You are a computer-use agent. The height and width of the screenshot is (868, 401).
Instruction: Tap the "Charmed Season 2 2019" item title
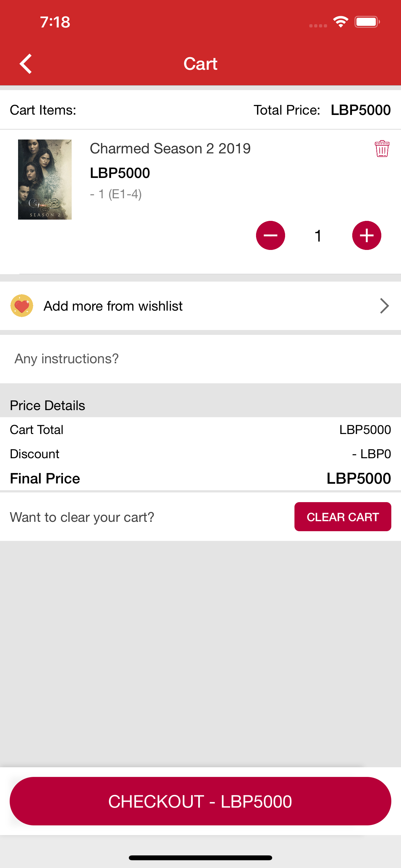(170, 149)
